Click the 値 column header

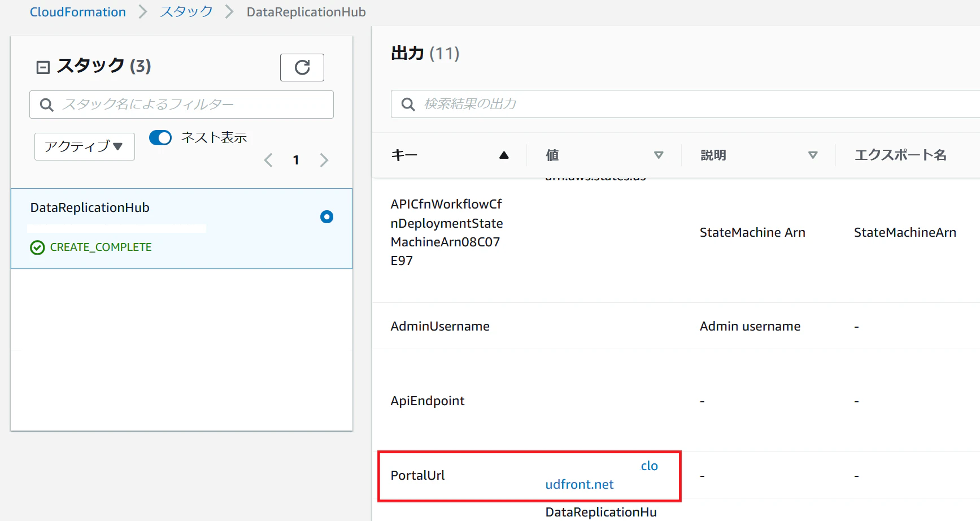[552, 155]
